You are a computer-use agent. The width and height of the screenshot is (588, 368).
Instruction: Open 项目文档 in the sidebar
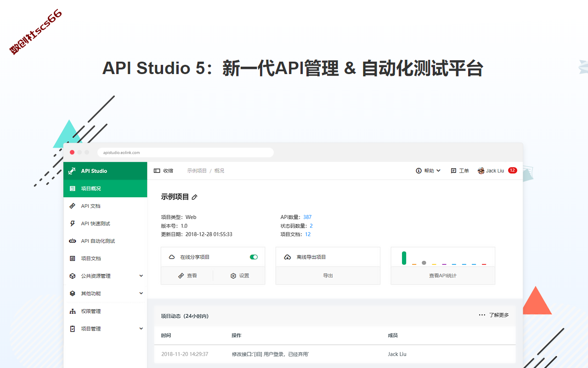click(105, 259)
